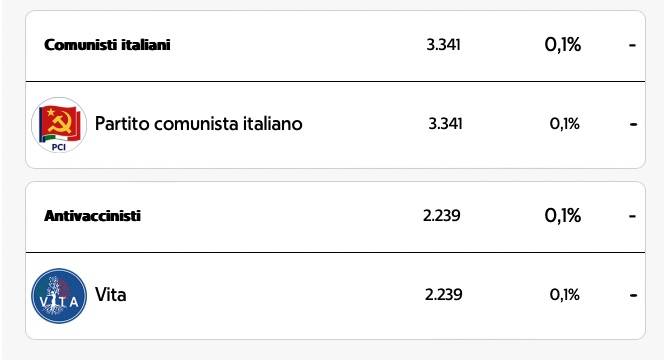Click the seats dash in Antivaccinisti row
The width and height of the screenshot is (664, 360).
[x=633, y=216]
